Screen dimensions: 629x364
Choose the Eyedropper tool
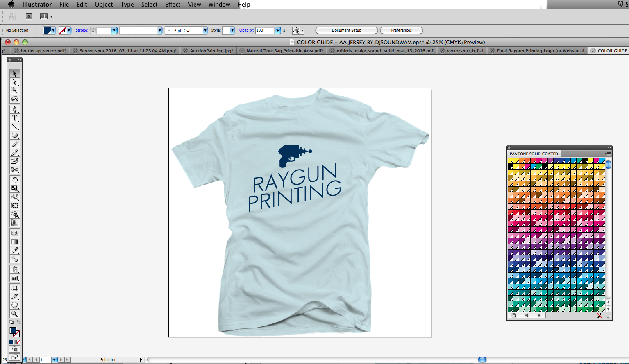15,250
